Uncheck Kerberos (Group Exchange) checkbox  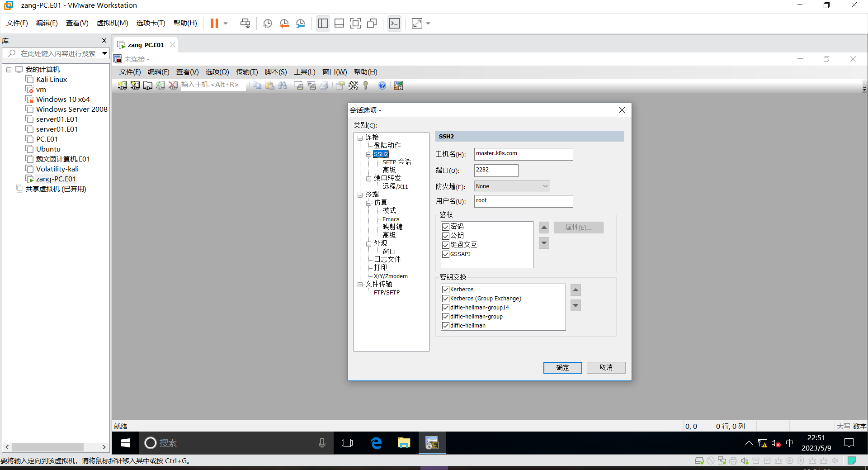click(446, 299)
